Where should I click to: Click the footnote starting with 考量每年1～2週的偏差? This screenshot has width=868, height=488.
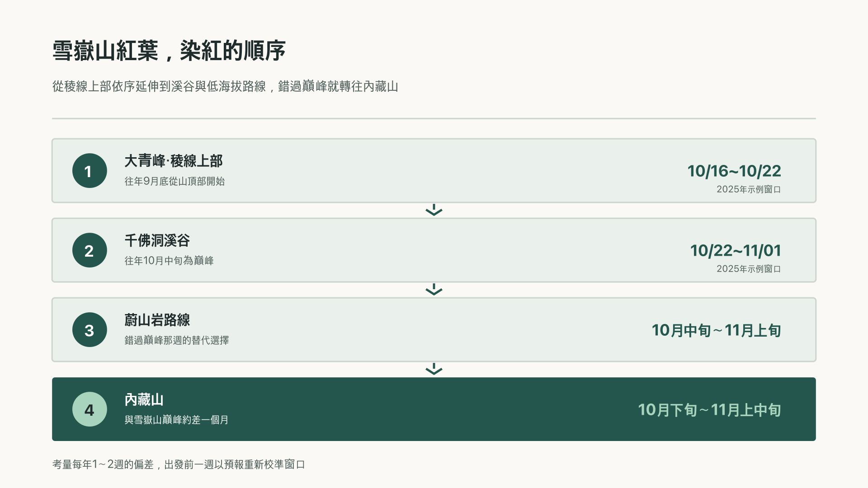click(x=179, y=465)
